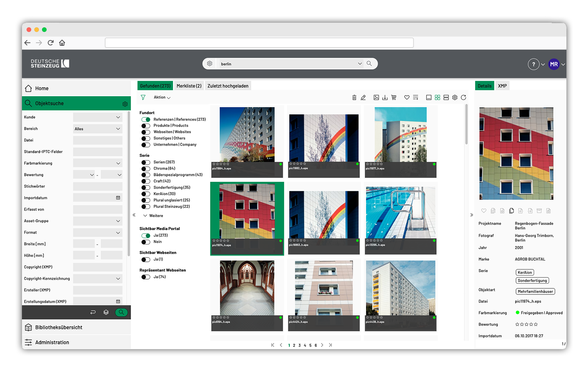Click the Mehrfamilienhäuser tag
Image resolution: width=588 pixels, height=378 pixels.
coord(535,291)
